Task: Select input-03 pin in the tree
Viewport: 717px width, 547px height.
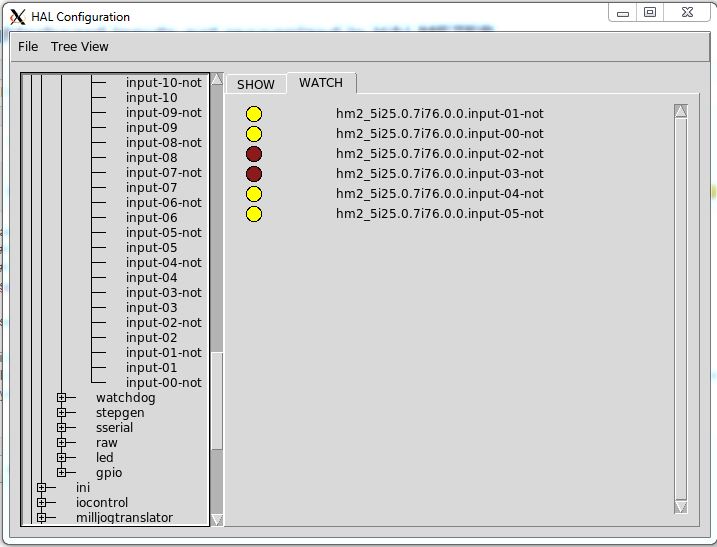Action: click(x=151, y=308)
